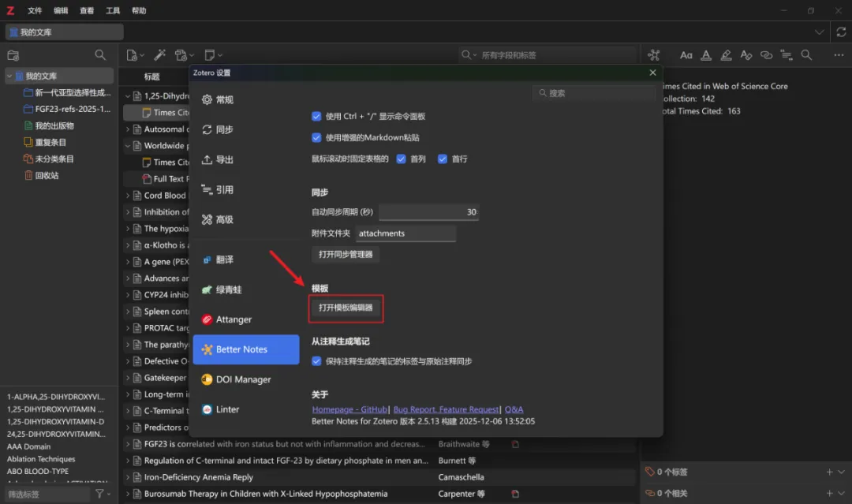This screenshot has width=852, height=504.
Task: Click the underlined A text color icon
Action: [706, 55]
